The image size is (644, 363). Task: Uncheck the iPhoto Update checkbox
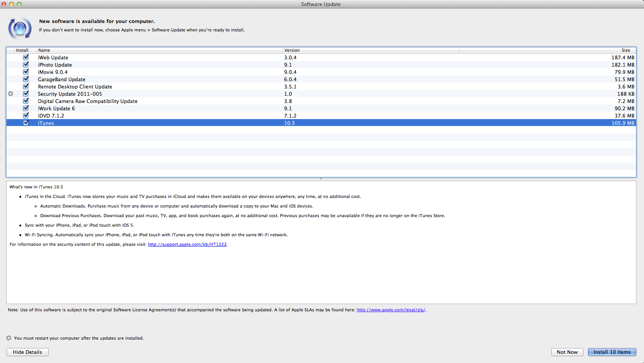click(26, 65)
